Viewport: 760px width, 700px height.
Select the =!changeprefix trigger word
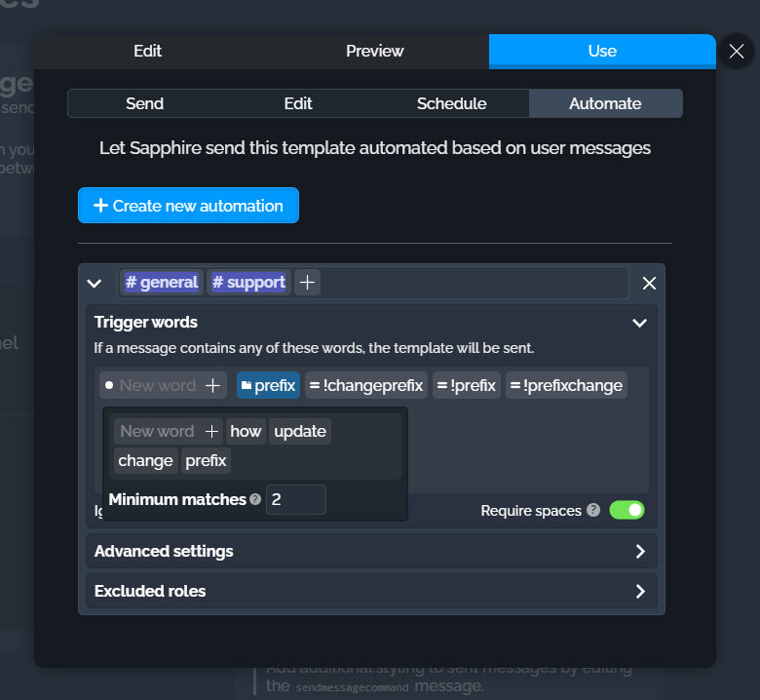click(x=366, y=385)
